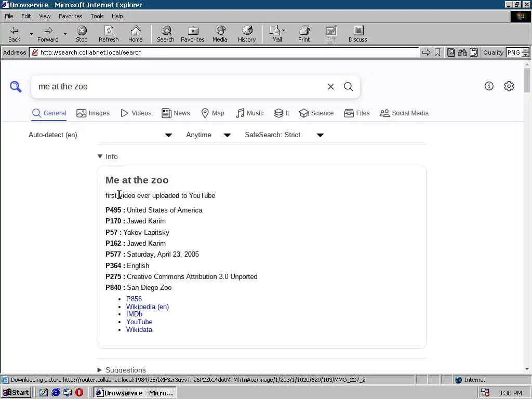Open the Help menu
This screenshot has width=532, height=399.
117,16
